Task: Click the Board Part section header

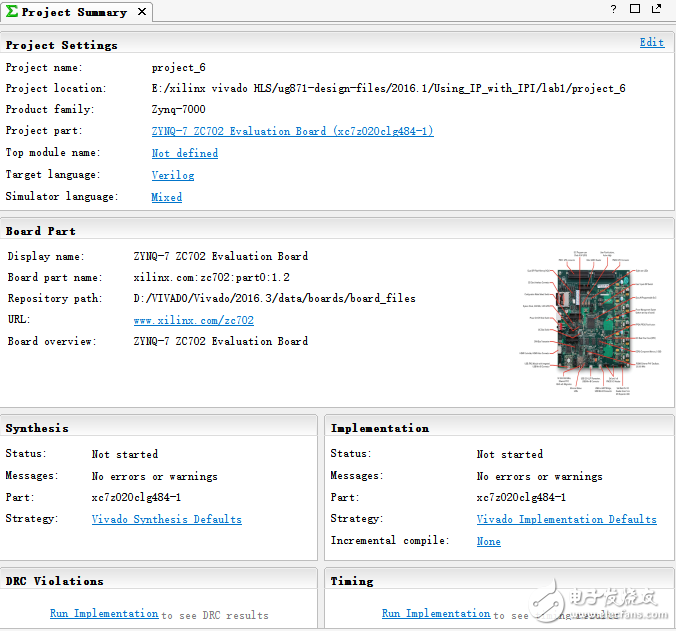Action: [41, 231]
